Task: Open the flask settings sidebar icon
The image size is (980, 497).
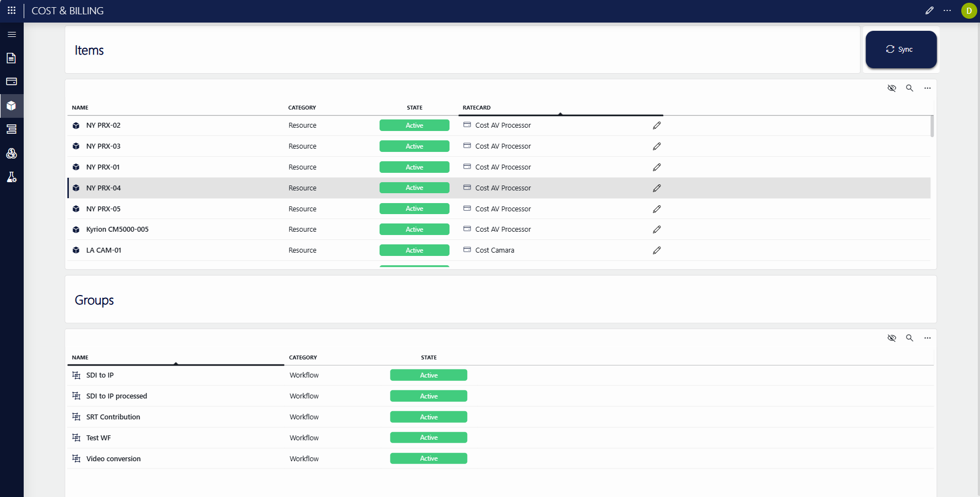Action: [x=12, y=177]
